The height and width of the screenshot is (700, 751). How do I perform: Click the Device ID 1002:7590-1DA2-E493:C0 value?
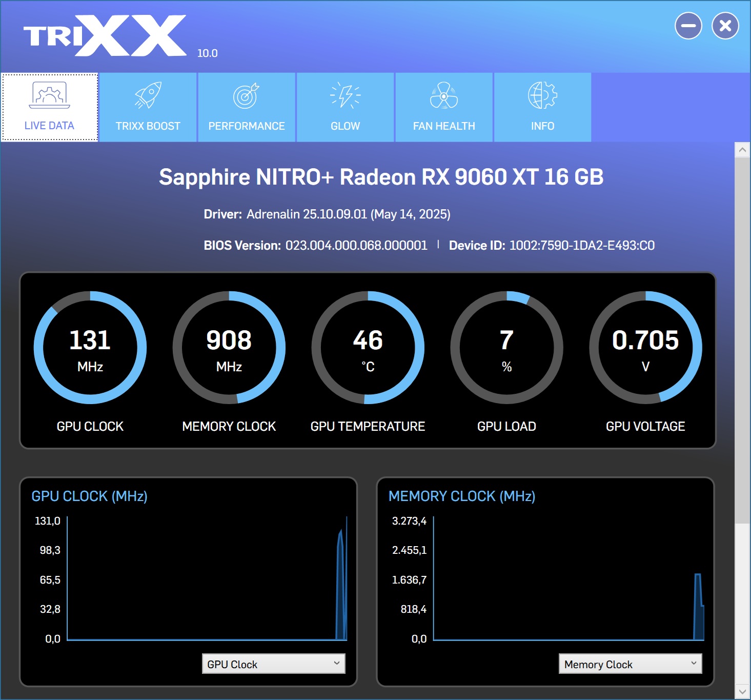[x=582, y=245]
